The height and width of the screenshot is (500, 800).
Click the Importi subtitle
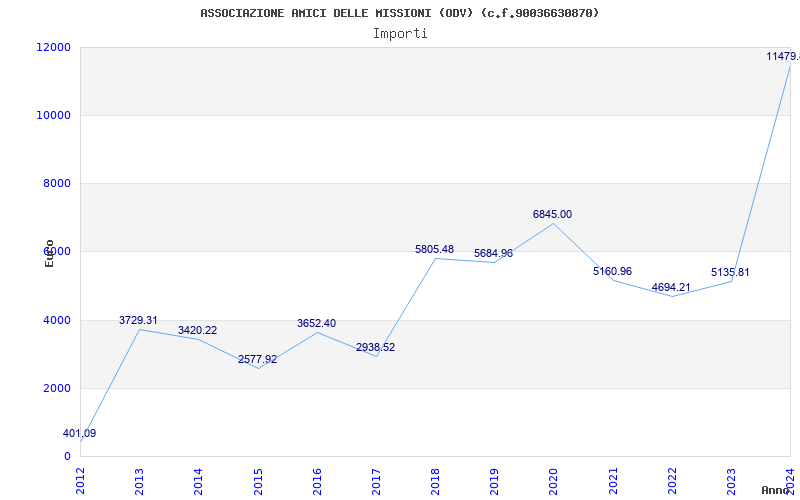click(400, 34)
